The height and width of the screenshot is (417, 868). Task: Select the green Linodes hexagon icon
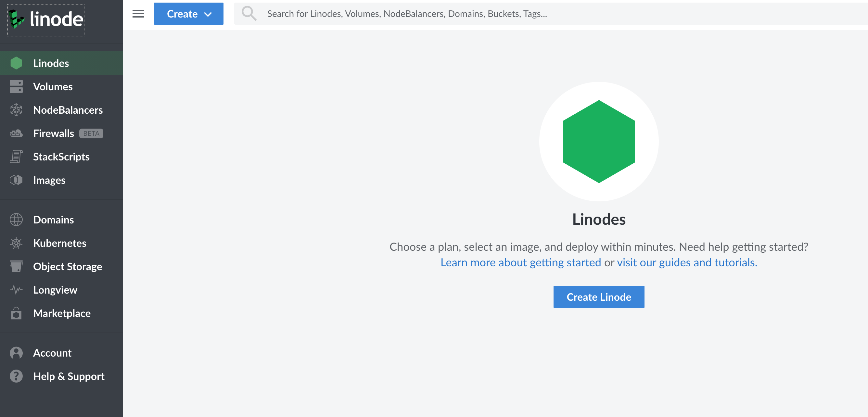16,63
